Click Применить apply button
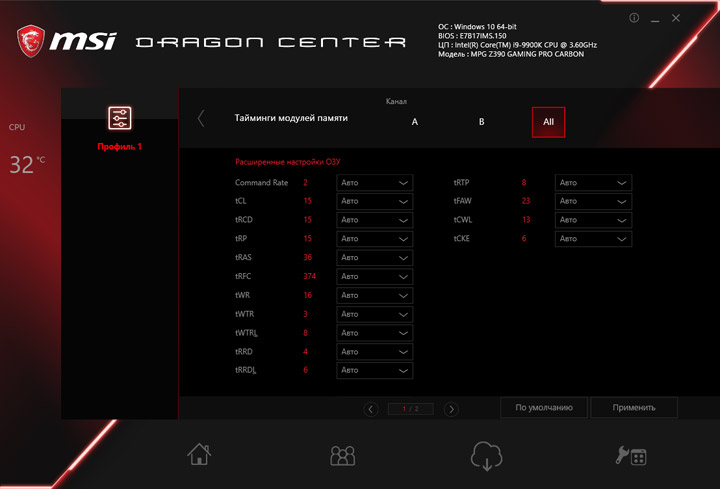Screen dimensions: 720x489 click(x=634, y=408)
